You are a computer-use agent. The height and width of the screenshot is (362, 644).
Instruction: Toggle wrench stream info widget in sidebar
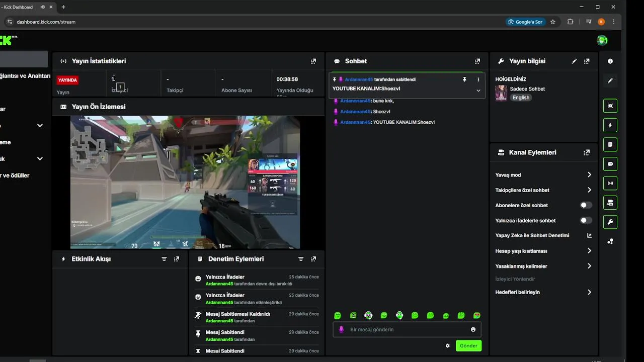click(x=610, y=222)
